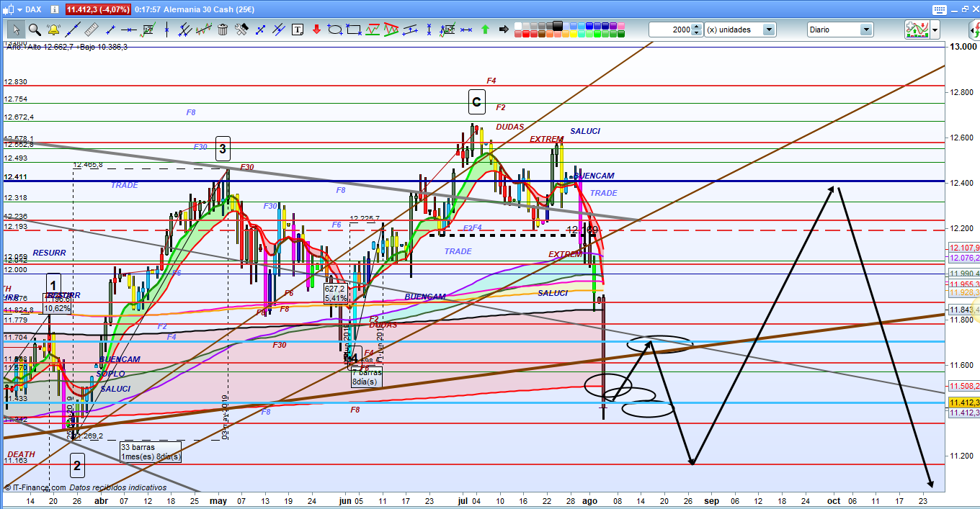Image resolution: width=980 pixels, height=509 pixels.
Task: Choose the ellipse drawing tool
Action: 335,30
